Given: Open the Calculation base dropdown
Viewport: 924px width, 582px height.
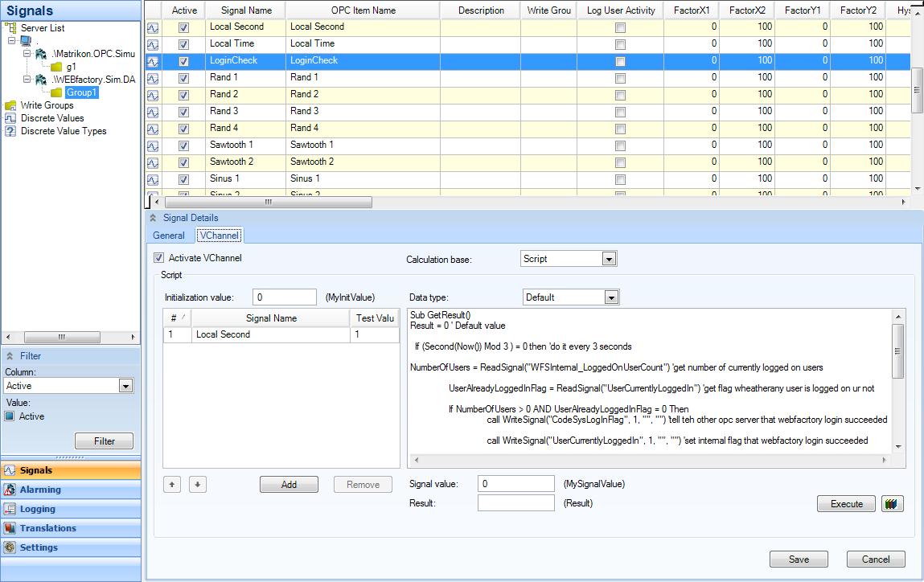Looking at the screenshot, I should pyautogui.click(x=609, y=259).
